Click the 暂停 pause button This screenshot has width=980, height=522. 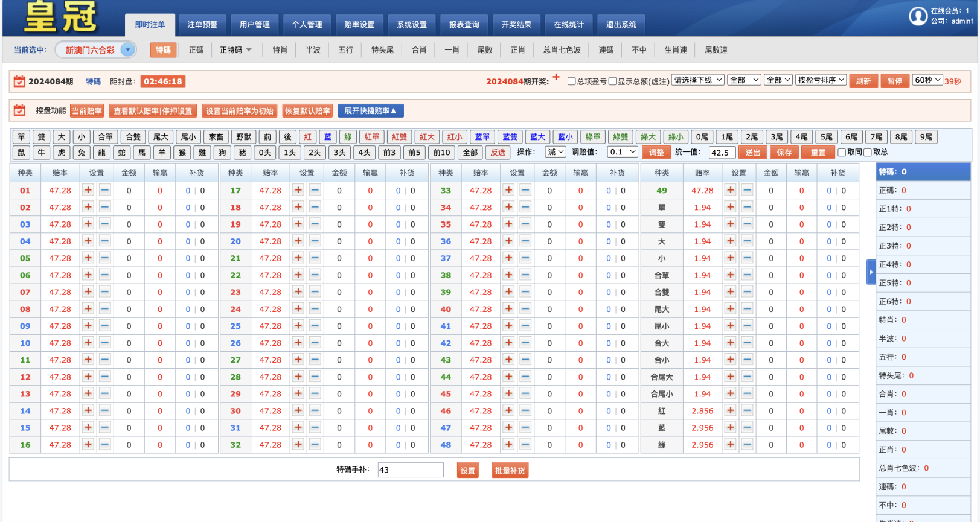[895, 81]
